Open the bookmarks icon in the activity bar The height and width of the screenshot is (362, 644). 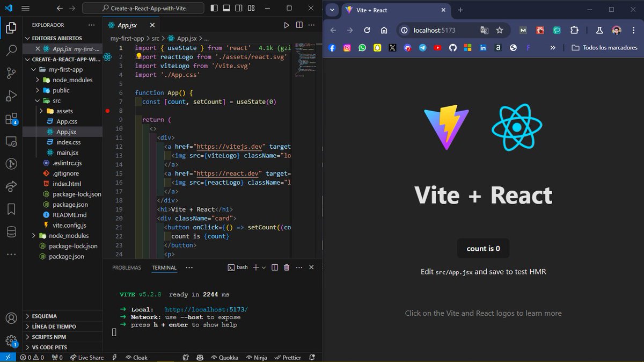coord(11,209)
